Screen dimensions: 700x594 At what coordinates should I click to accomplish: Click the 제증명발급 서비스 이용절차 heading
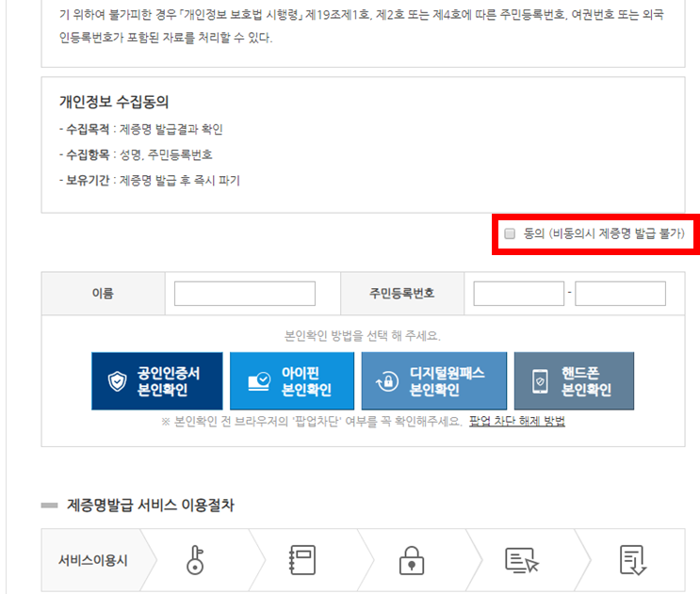click(x=151, y=506)
